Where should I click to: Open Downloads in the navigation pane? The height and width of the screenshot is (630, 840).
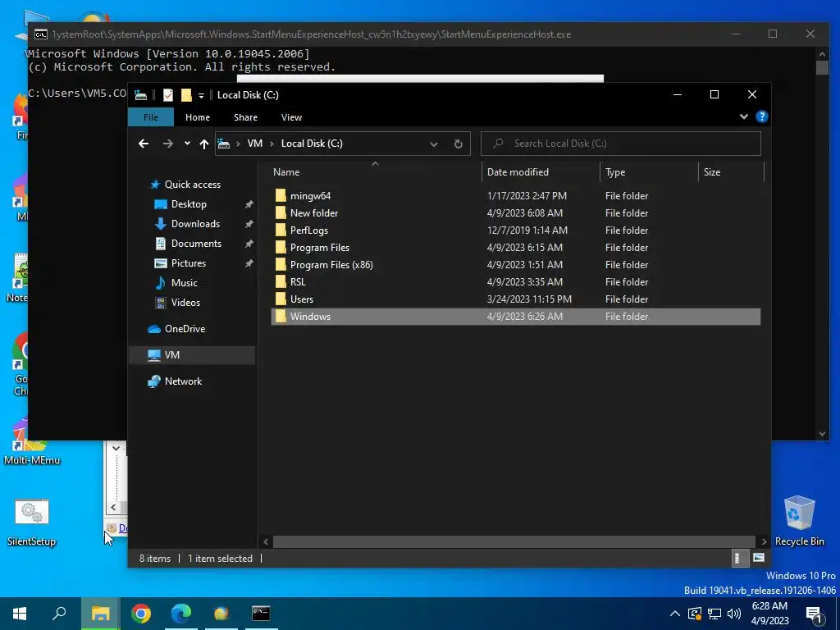tap(195, 224)
